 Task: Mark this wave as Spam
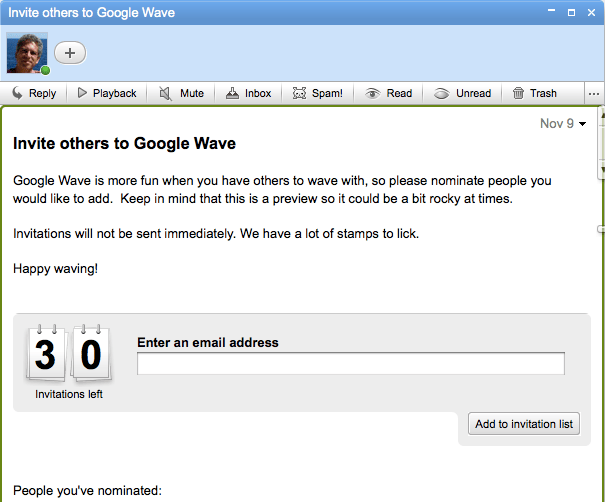click(317, 93)
